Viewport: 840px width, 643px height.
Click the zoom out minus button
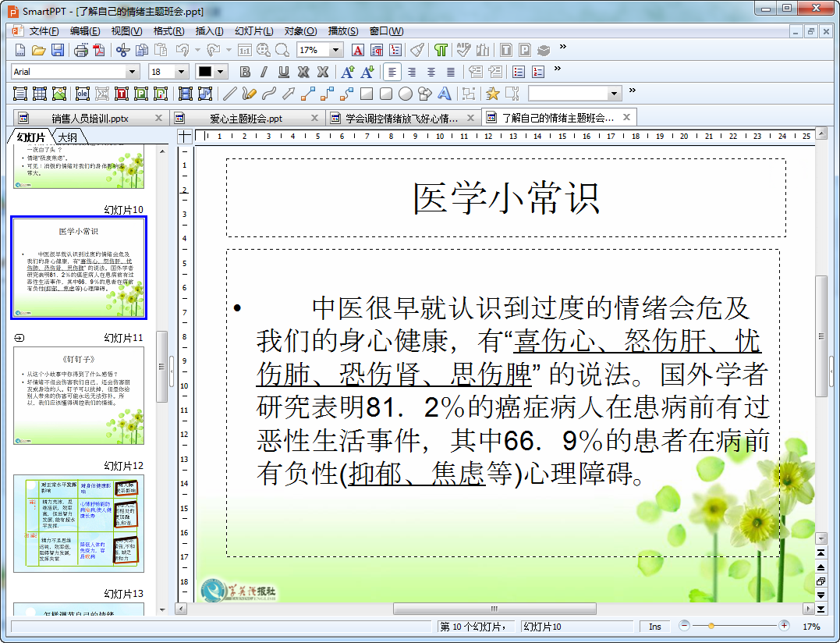coord(684,625)
